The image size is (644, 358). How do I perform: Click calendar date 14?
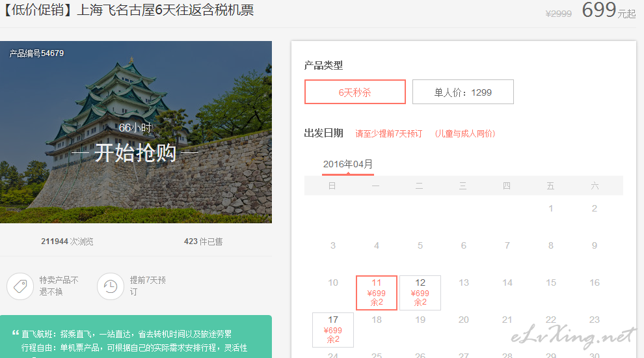coord(507,282)
